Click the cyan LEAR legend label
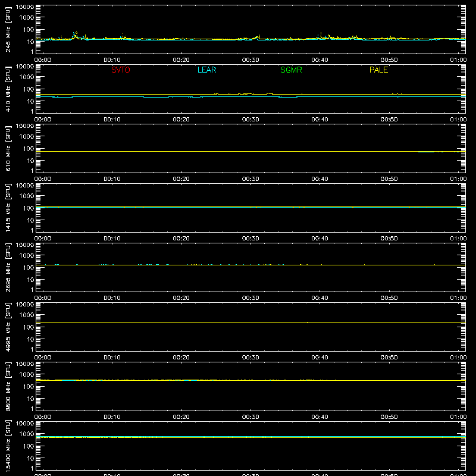Viewport: 476px width, 476px height. point(206,70)
